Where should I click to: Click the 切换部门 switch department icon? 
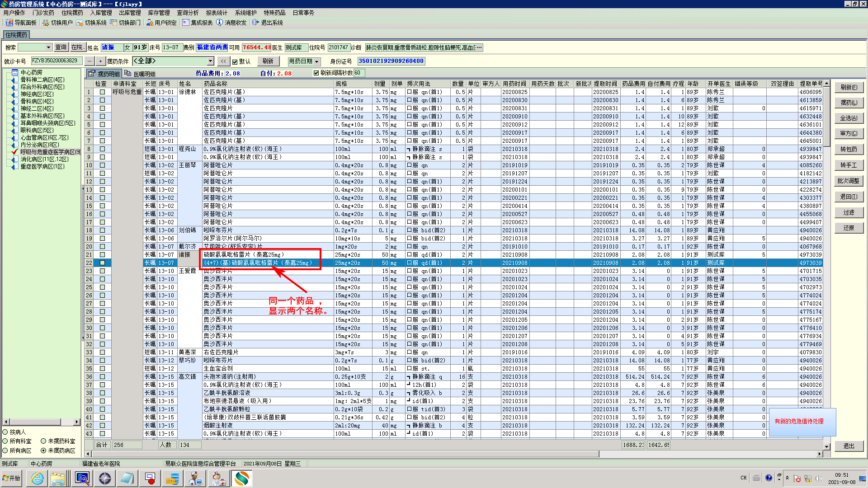(113, 23)
